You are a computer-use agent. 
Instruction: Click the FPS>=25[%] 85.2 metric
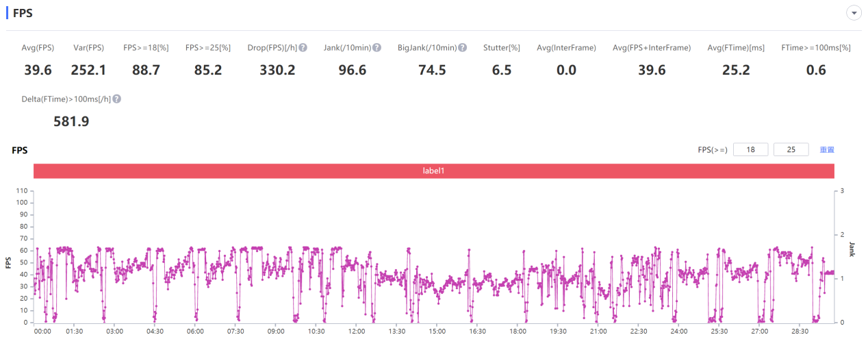tap(208, 70)
